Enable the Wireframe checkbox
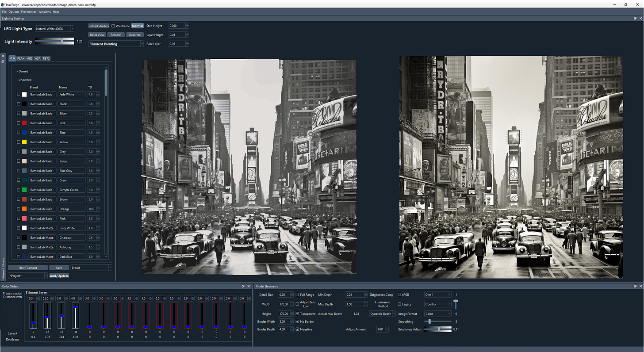This screenshot has height=352, width=644. pyautogui.click(x=113, y=26)
